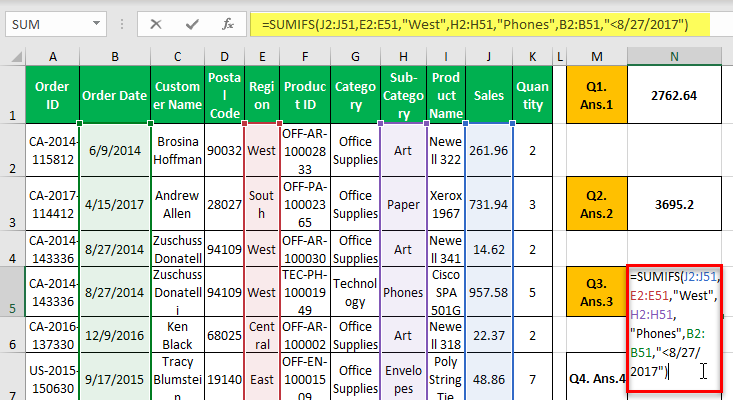Select row 1 header
Viewport: 736px width, 400px height.
tap(13, 95)
